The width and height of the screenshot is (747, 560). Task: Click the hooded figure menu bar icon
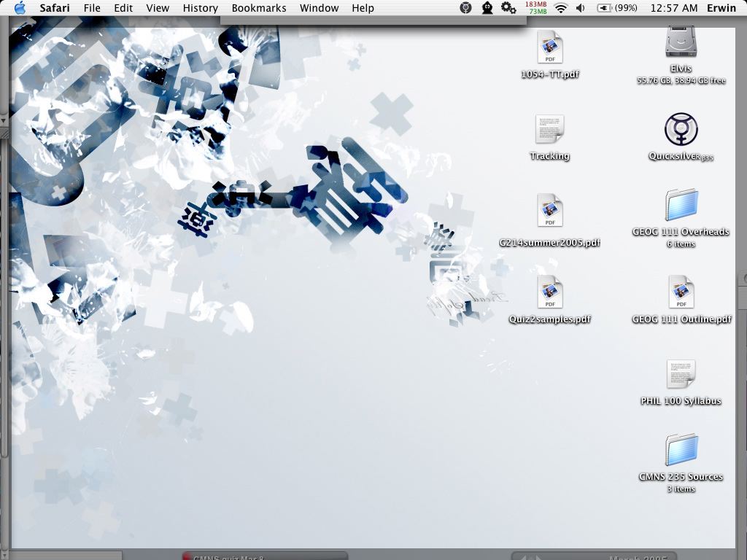pos(487,8)
